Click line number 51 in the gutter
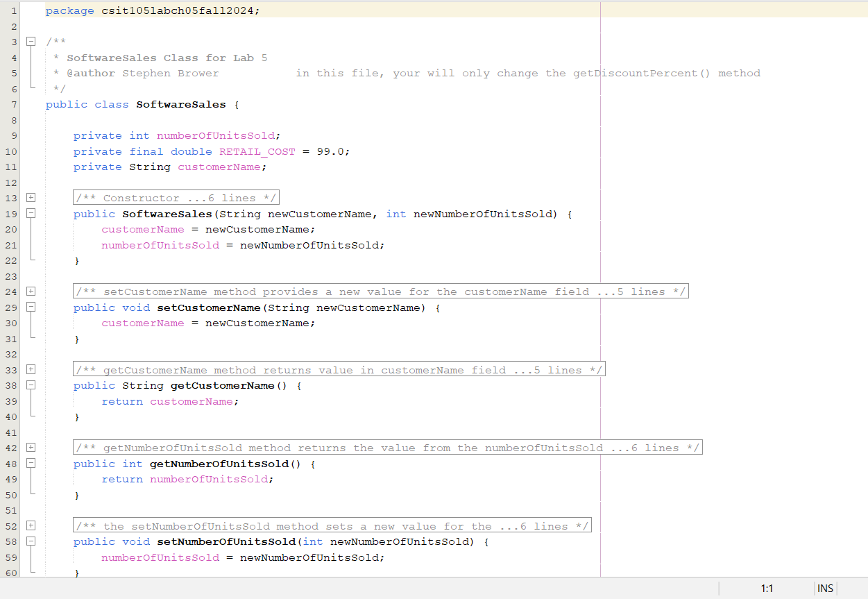 click(11, 510)
